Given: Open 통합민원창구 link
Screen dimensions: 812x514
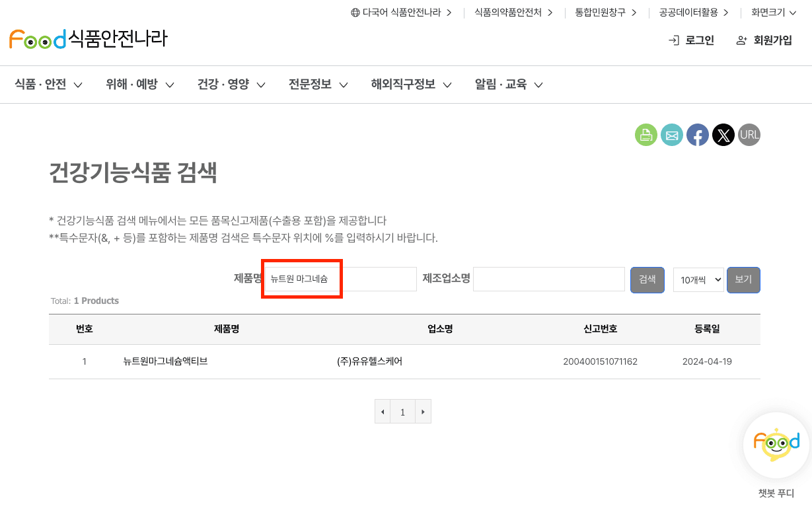Looking at the screenshot, I should tap(606, 13).
